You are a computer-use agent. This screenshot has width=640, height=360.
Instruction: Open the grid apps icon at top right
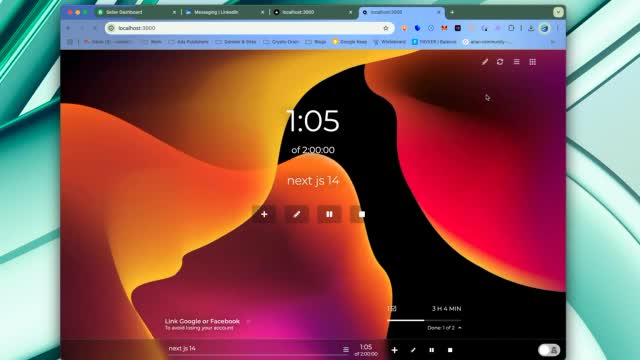pyautogui.click(x=533, y=62)
